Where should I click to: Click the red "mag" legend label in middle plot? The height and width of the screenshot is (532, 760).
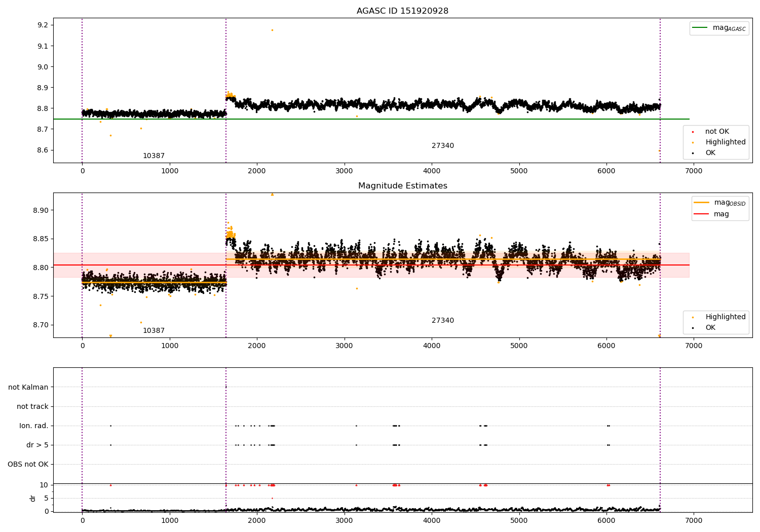pyautogui.click(x=721, y=214)
